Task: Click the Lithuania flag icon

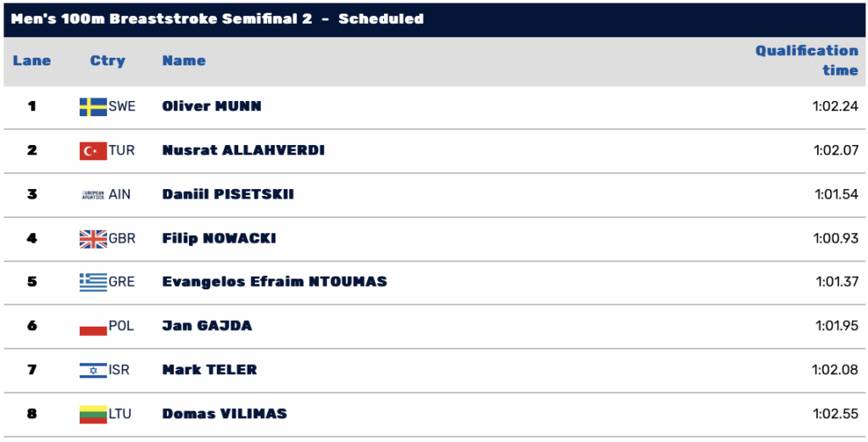Action: coord(93,414)
